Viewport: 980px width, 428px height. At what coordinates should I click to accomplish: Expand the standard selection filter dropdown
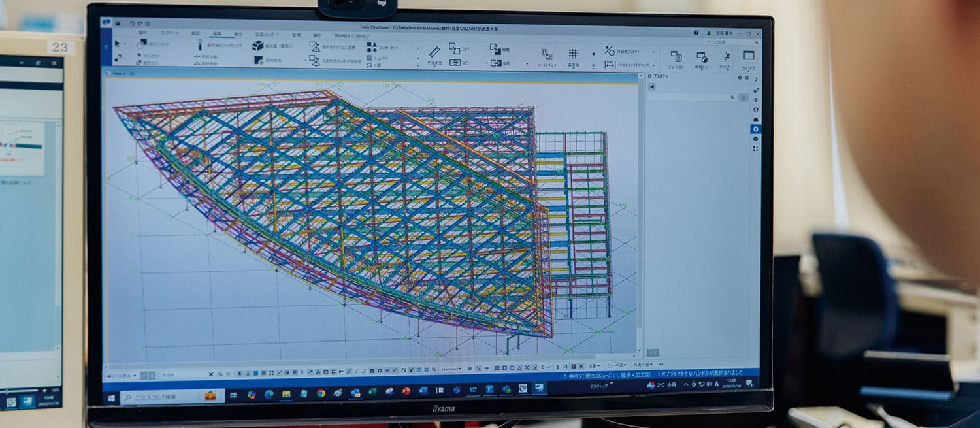tap(451, 369)
